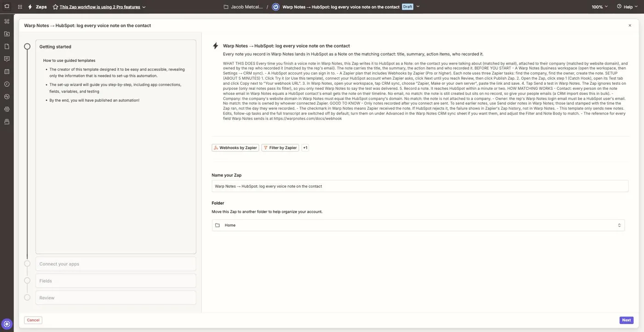Screen dimensions: 644x332
Task: Click the stacked archive sidebar icon
Action: point(7,122)
